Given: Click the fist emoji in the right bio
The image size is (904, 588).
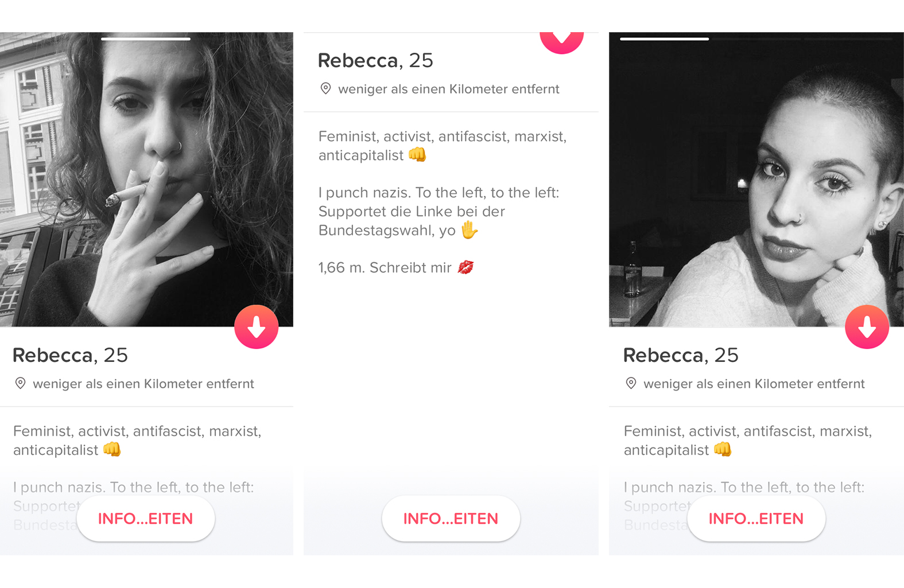Looking at the screenshot, I should [723, 449].
